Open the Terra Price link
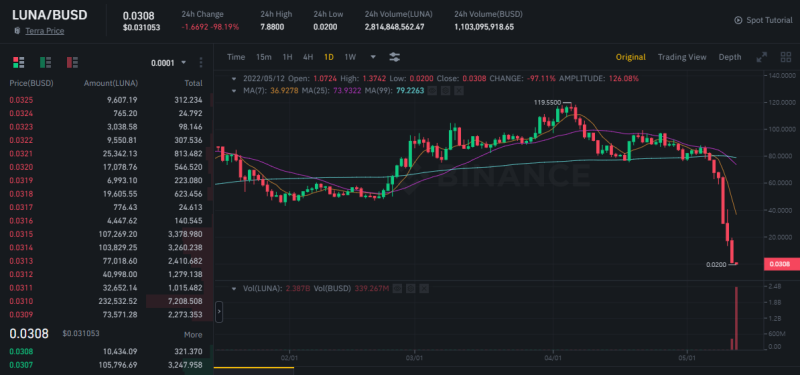800x375 pixels. click(x=45, y=31)
